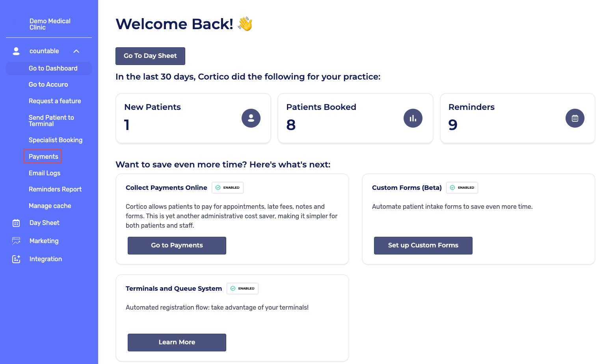Click the Learn More button

(177, 342)
